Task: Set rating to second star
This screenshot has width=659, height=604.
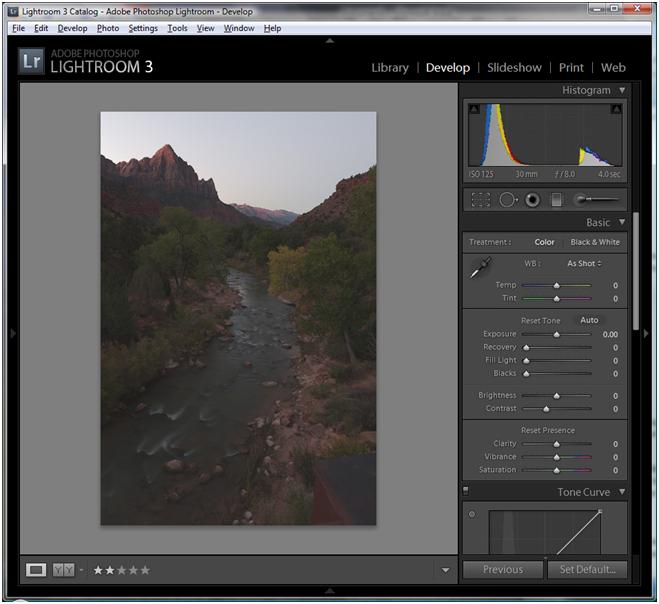Action: click(110, 570)
